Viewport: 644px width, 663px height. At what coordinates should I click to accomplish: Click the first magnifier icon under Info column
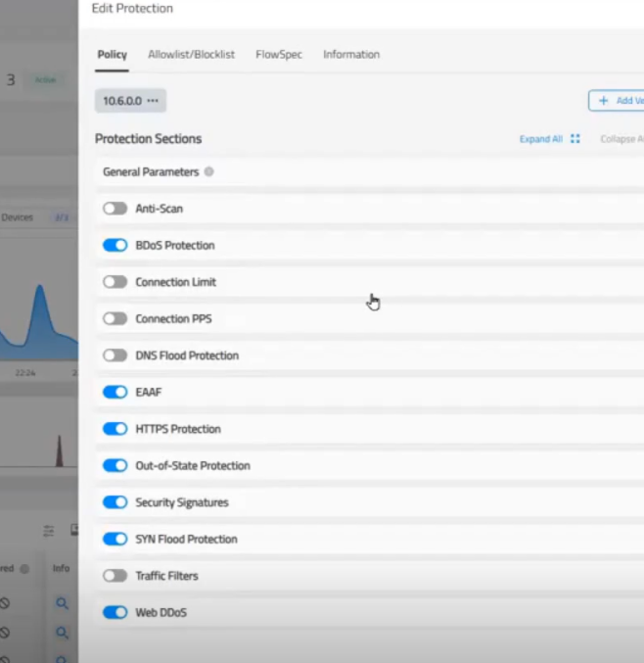(62, 603)
